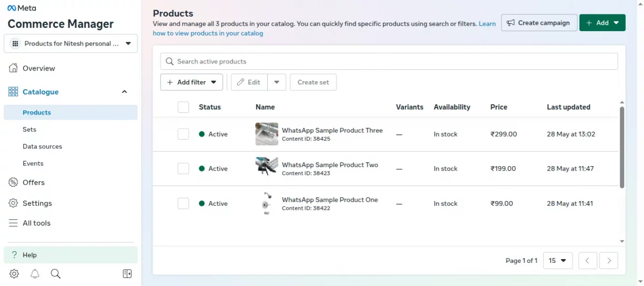This screenshot has width=644, height=286.
Task: Click the All tools hamburger icon
Action: (x=13, y=223)
